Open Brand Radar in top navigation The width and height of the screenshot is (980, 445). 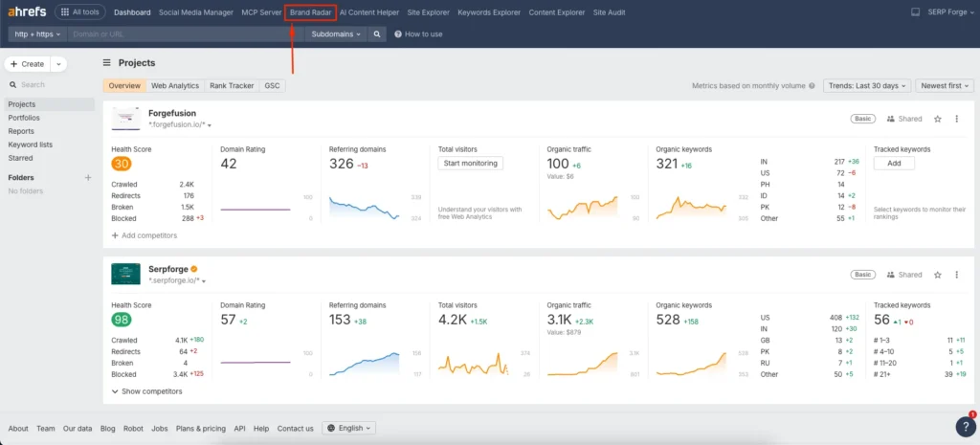(310, 12)
